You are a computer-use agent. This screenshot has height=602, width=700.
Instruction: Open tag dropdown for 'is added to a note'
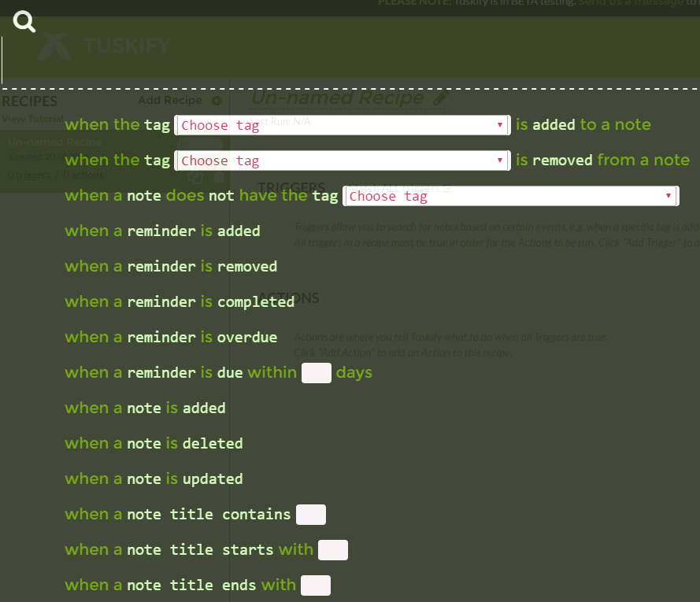[x=343, y=125]
